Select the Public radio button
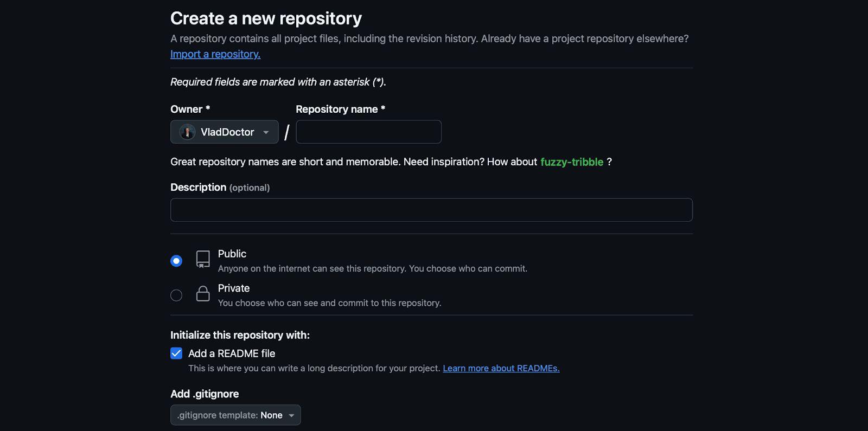Image resolution: width=868 pixels, height=431 pixels. [x=176, y=261]
